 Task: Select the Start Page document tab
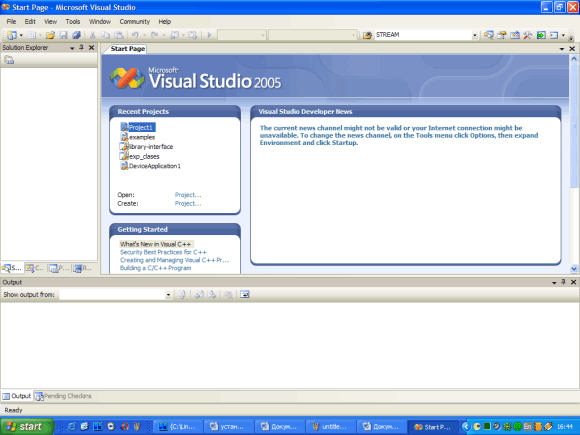(127, 48)
